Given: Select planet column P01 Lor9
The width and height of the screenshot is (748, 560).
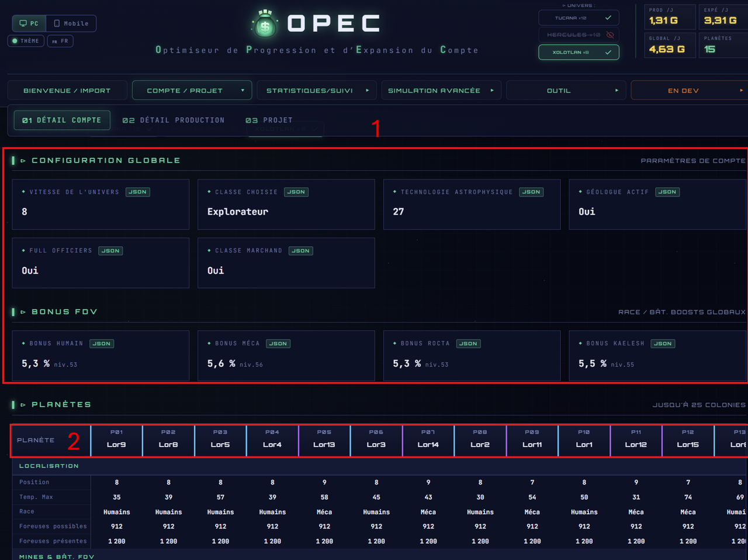Looking at the screenshot, I should [x=116, y=441].
